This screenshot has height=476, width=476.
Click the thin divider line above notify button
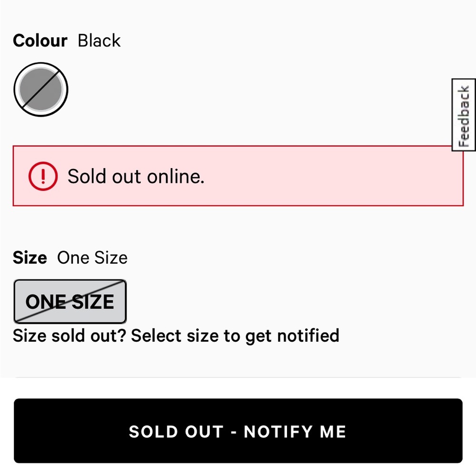238,377
